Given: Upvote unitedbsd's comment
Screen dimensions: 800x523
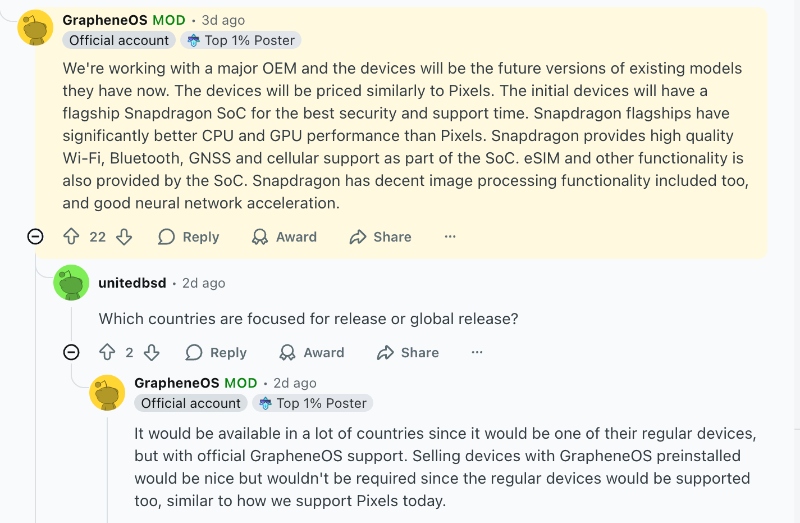Looking at the screenshot, I should click(107, 352).
